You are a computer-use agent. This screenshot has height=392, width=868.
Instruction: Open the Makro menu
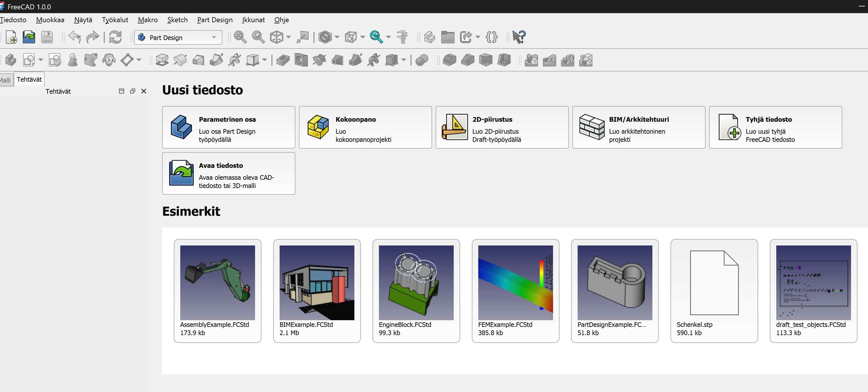point(148,20)
